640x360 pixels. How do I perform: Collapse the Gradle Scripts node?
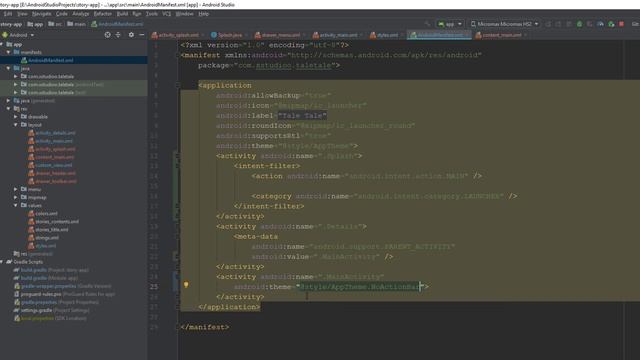point(2,262)
